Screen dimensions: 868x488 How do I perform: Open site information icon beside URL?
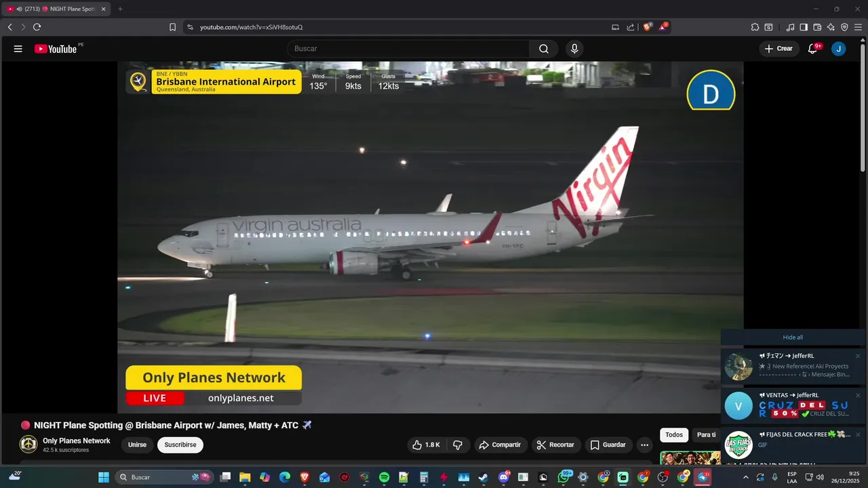click(190, 27)
